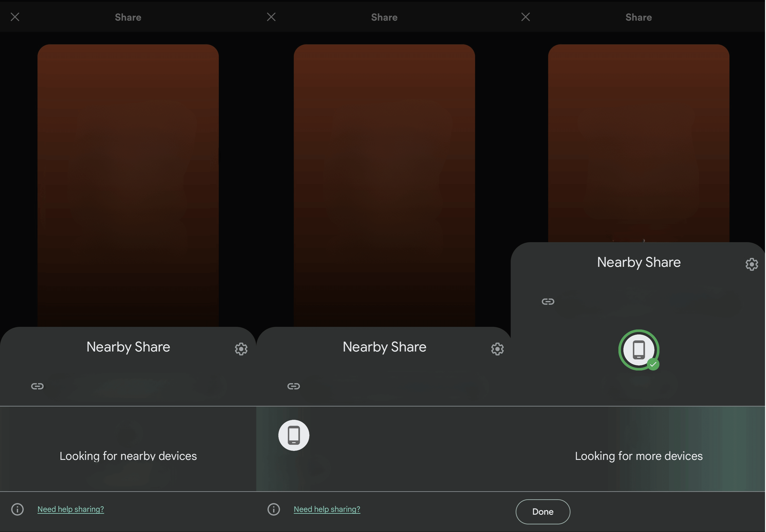Click the link icon on the middle screen
766x532 pixels.
point(294,386)
